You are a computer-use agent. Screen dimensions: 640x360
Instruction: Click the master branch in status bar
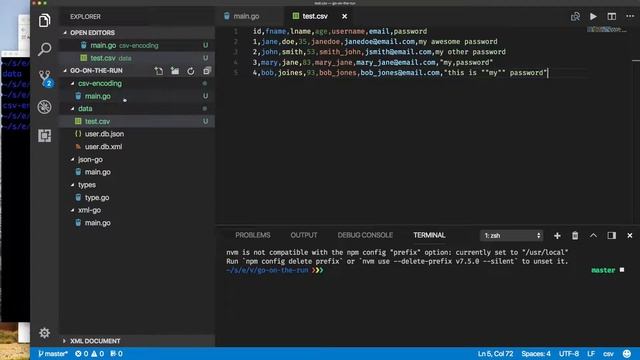[53, 353]
